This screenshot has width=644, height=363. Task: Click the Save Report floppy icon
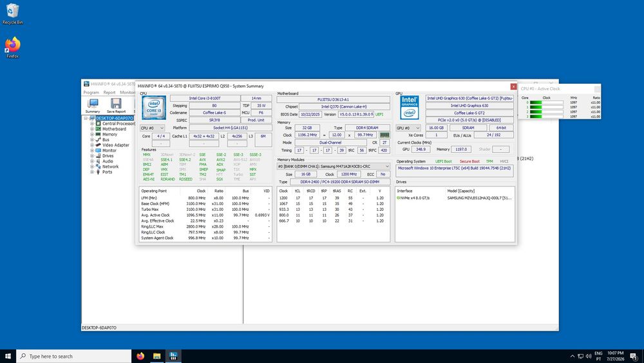(116, 103)
